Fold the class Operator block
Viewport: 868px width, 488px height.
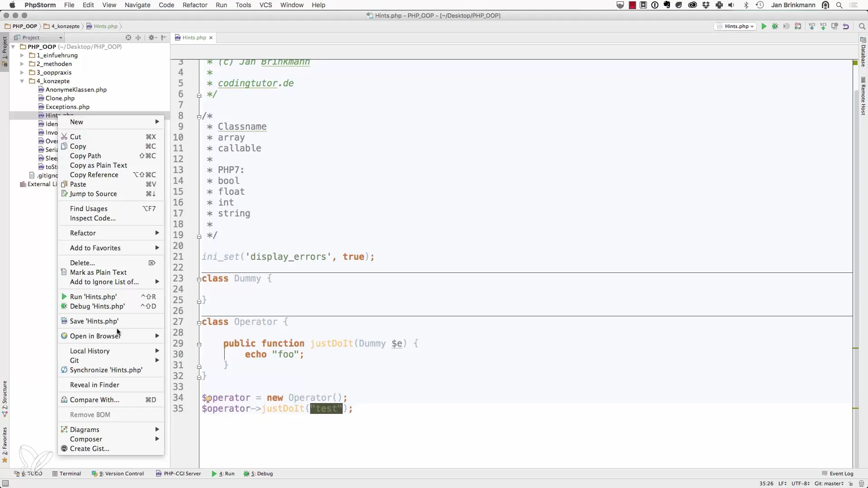(x=199, y=323)
